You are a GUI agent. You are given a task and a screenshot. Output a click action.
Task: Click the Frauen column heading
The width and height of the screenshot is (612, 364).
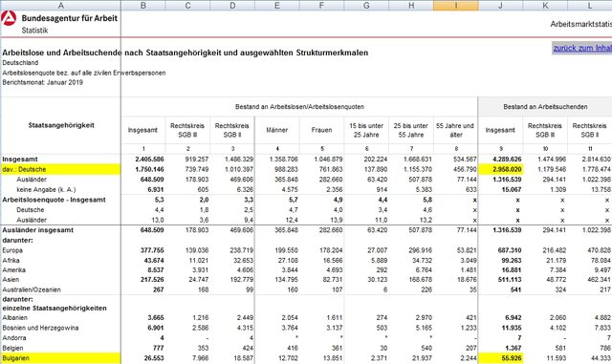321,130
